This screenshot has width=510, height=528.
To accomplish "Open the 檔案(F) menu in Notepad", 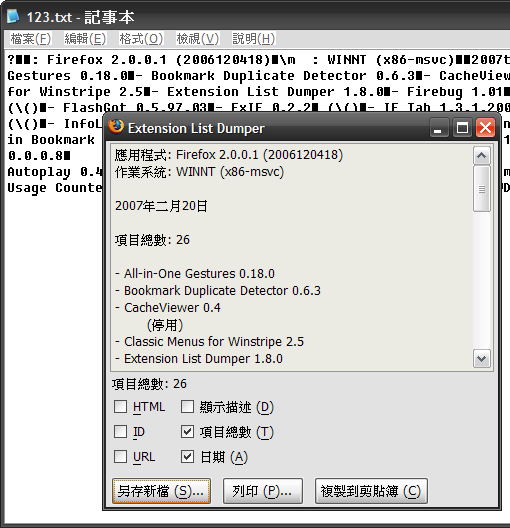I will click(31, 39).
